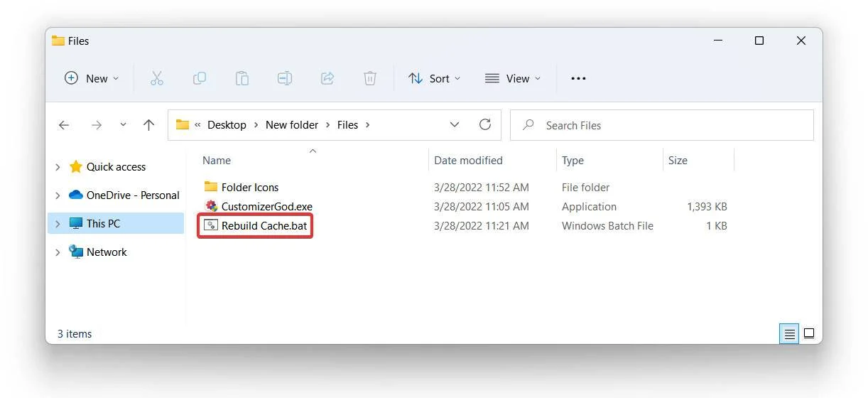Switch to large icons view layout

[x=808, y=333]
